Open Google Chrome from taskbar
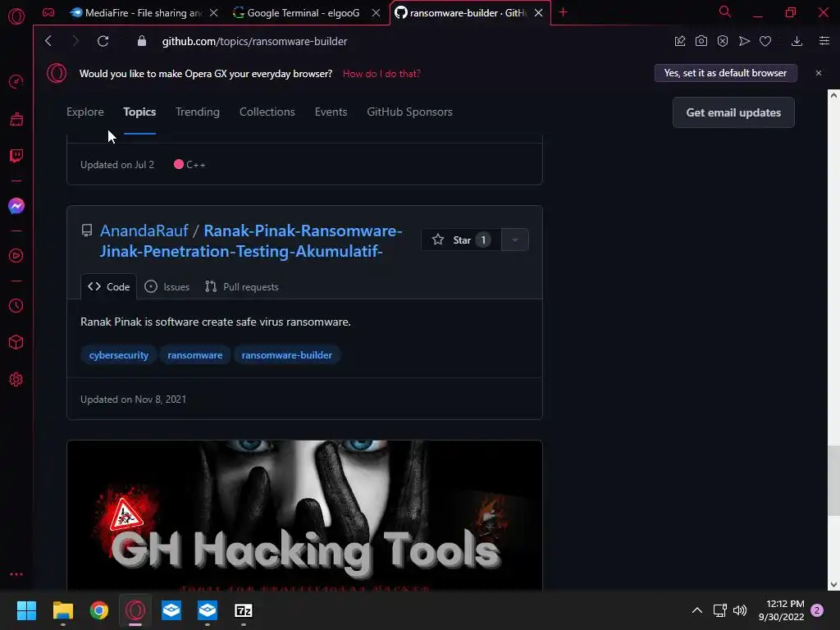840x630 pixels. (x=99, y=610)
